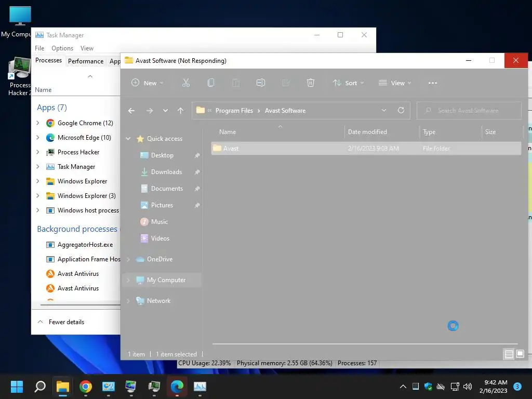
Task: Expand Windows host process row
Action: [x=38, y=210]
